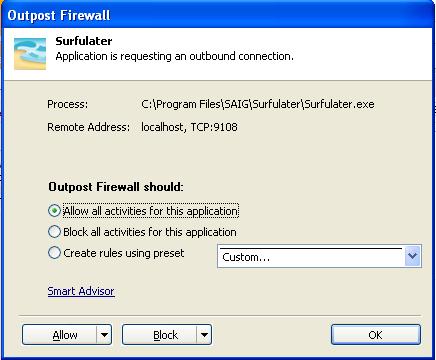436x360 pixels.
Task: Select the Allow all activities radio button
Action: (x=54, y=211)
